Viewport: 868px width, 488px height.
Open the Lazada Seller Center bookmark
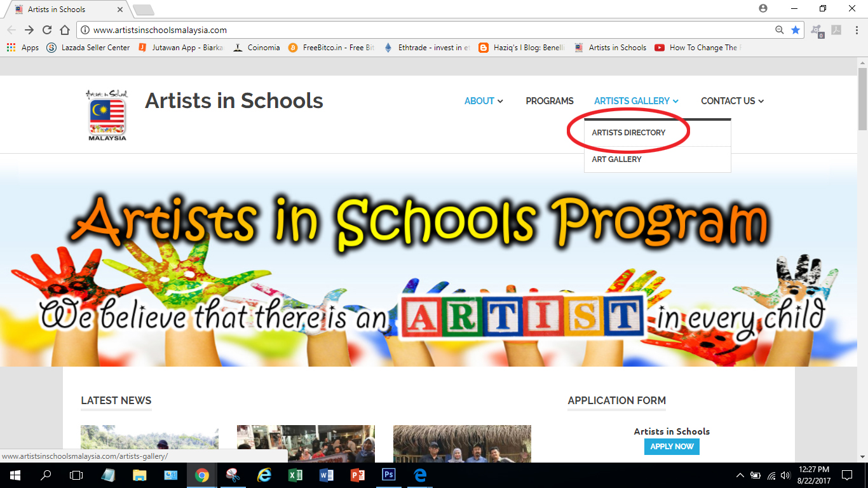click(89, 48)
